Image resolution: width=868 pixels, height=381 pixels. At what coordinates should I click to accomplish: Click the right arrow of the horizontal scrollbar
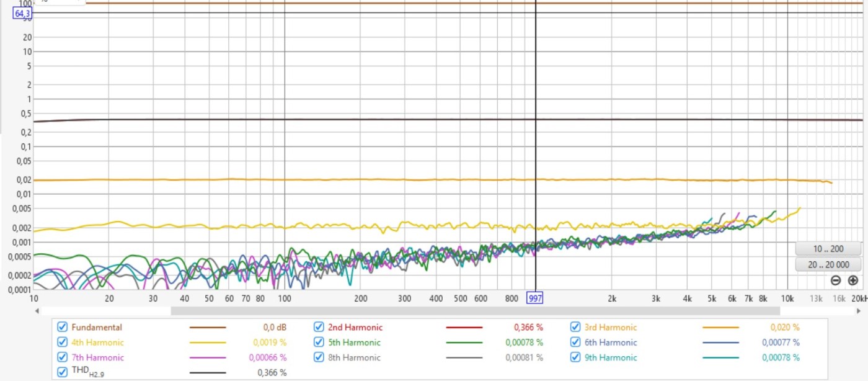click(x=860, y=311)
